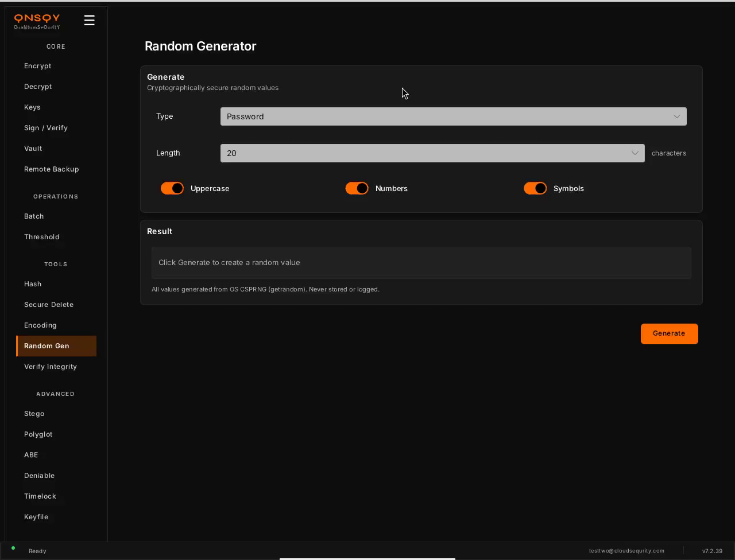
Task: Click the Numbers option label
Action: tap(392, 188)
